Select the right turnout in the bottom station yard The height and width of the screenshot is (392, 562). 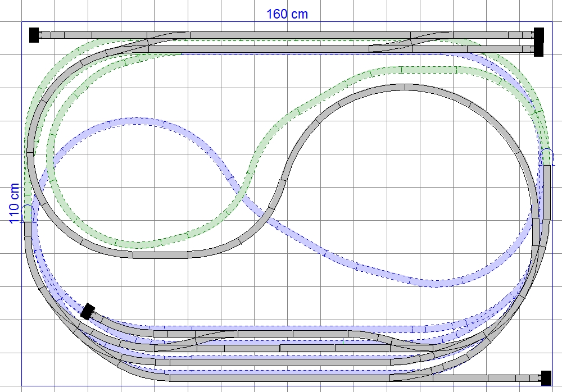(x=393, y=342)
